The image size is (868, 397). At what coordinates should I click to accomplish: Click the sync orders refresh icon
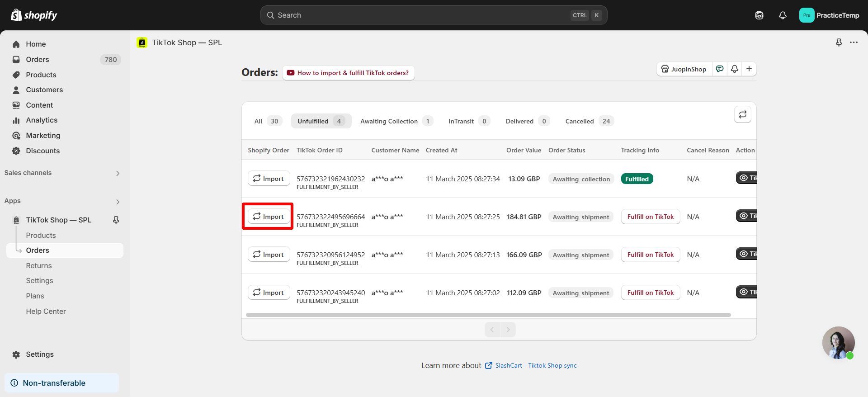point(743,115)
